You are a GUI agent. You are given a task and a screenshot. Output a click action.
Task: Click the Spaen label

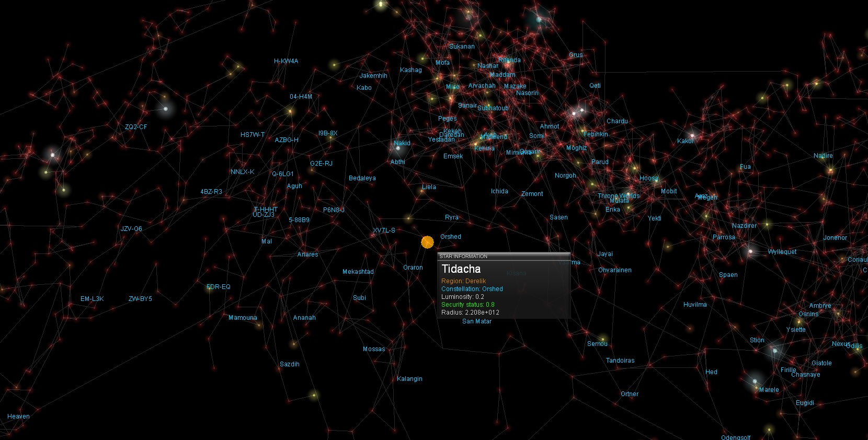(728, 275)
